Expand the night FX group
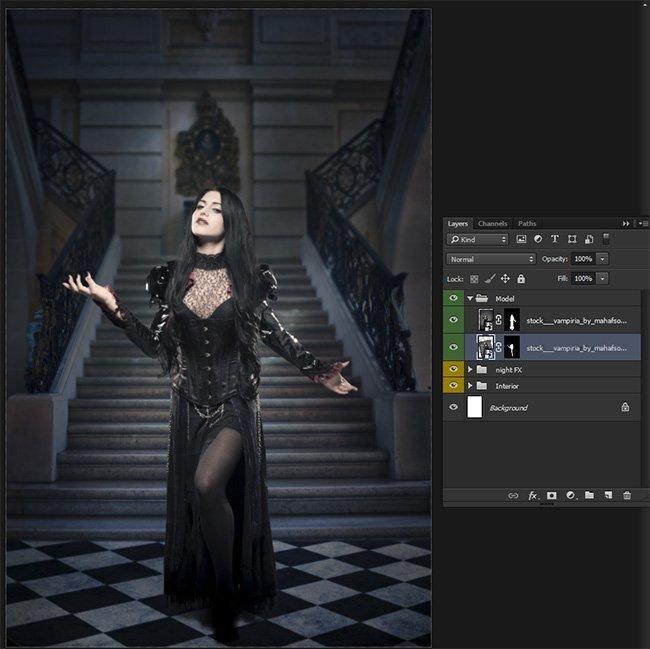This screenshot has height=649, width=650. (x=470, y=369)
